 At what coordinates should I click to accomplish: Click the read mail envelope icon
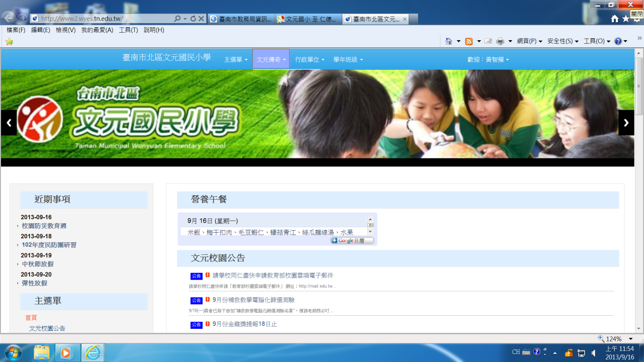488,41
